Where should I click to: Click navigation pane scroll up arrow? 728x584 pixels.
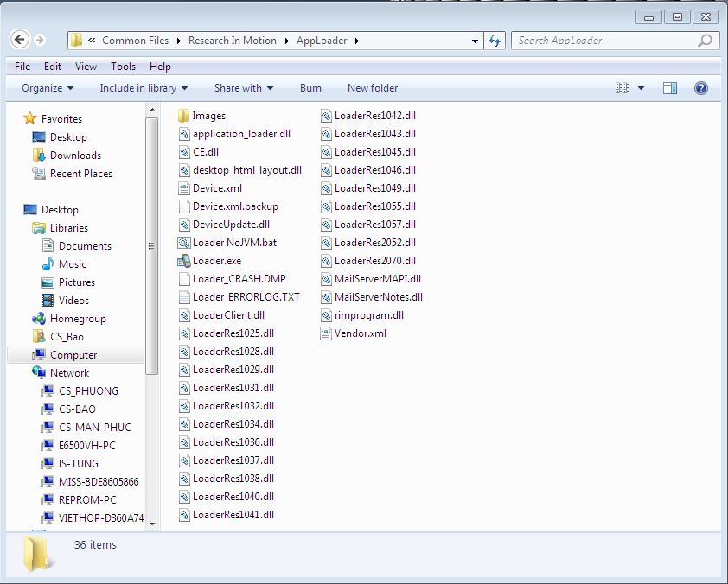click(152, 111)
